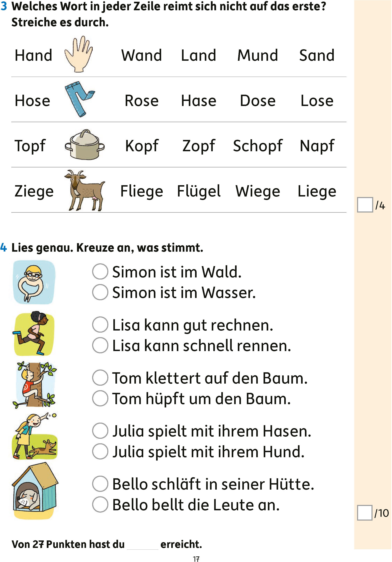Click the word Flügel in Ziege row
Screen dimensions: 392x562
199,191
